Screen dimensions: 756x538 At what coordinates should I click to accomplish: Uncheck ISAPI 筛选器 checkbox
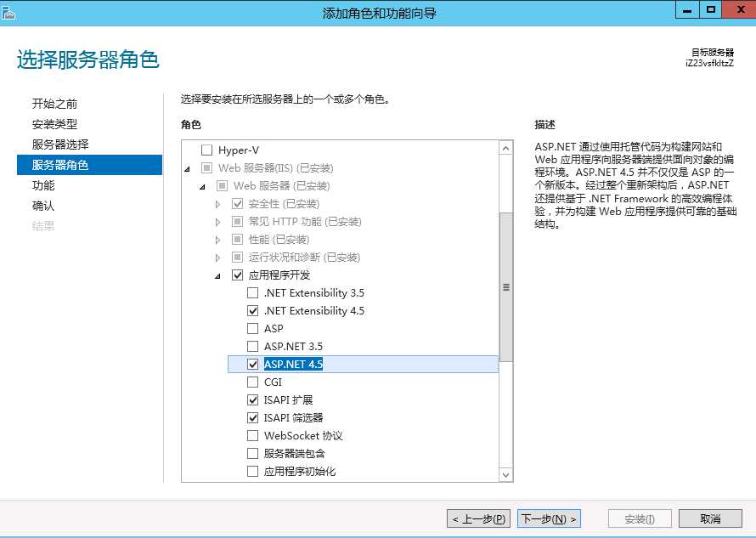(252, 418)
